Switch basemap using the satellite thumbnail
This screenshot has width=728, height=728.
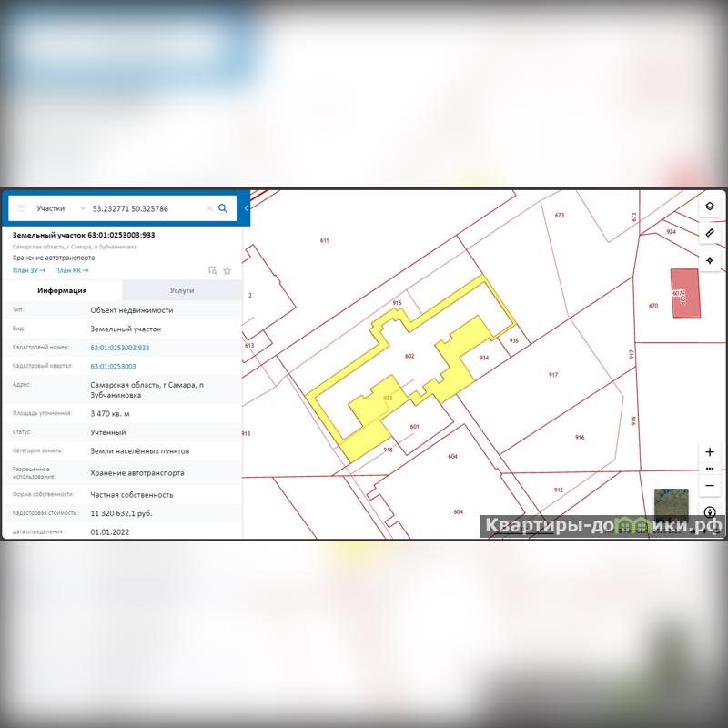(671, 506)
